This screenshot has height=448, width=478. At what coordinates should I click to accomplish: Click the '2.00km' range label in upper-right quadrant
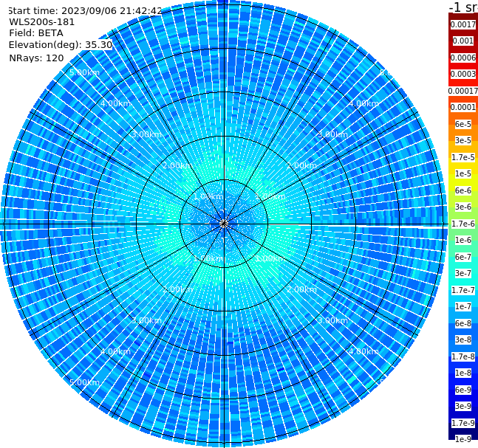[301, 165]
